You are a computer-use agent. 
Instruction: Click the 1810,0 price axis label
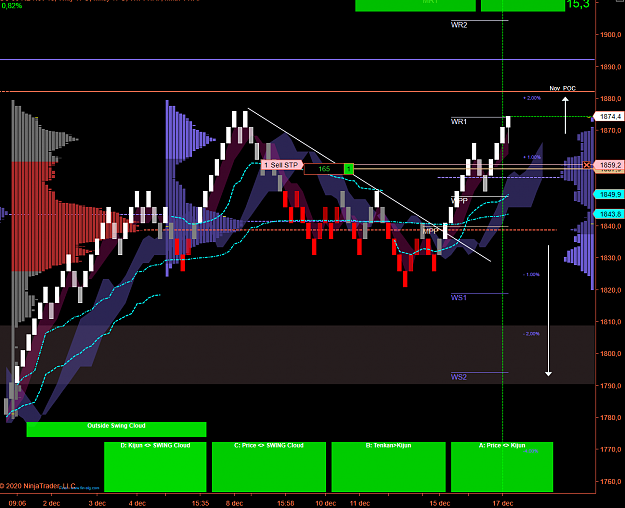[610, 322]
